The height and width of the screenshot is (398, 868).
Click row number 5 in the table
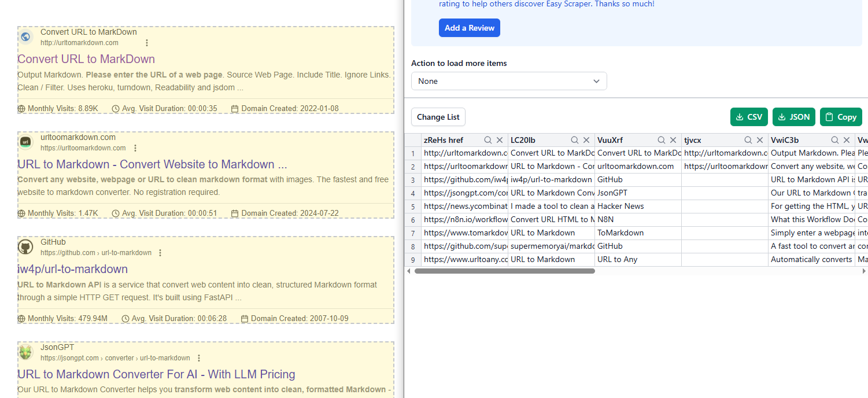413,206
